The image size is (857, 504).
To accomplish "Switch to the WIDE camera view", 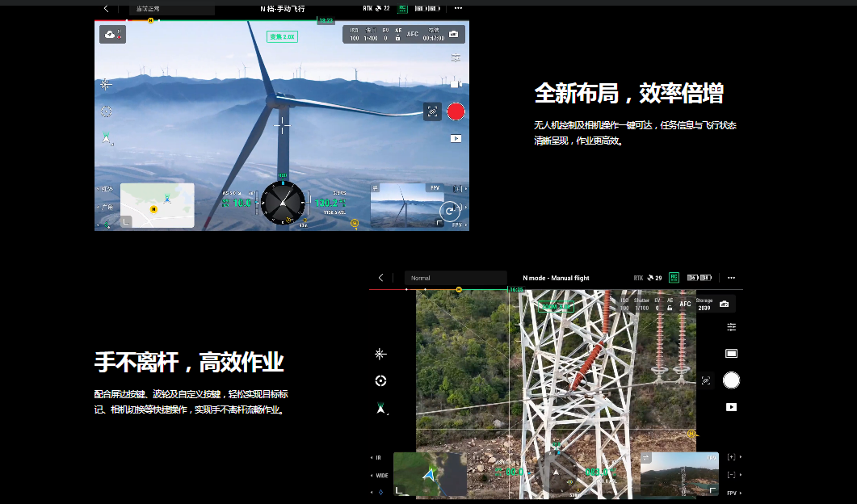I will 381,476.
